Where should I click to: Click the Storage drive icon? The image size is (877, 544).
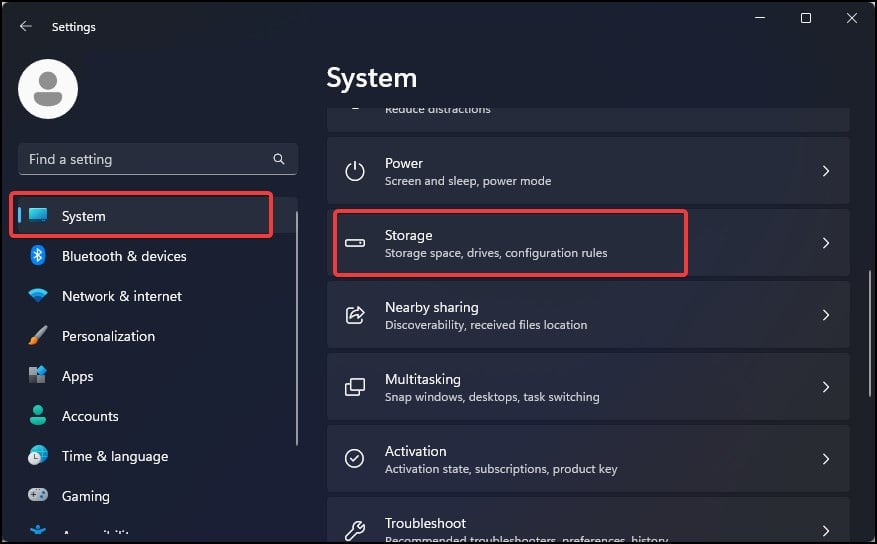coord(355,243)
